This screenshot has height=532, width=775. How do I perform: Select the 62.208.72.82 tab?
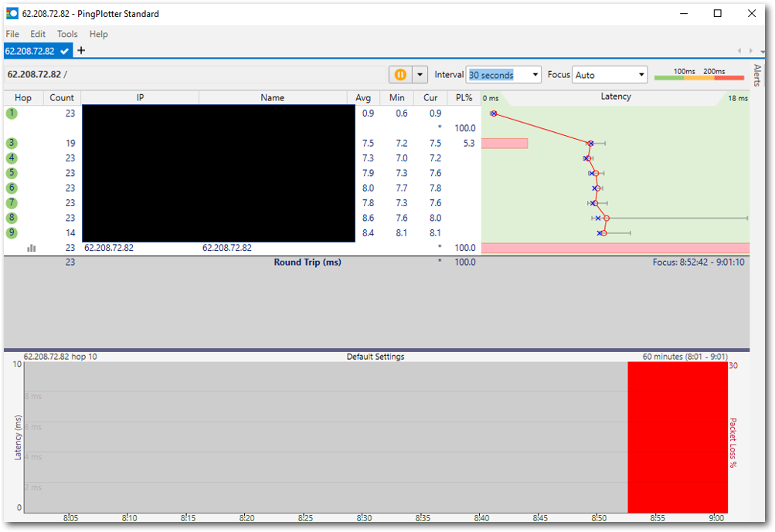(38, 50)
